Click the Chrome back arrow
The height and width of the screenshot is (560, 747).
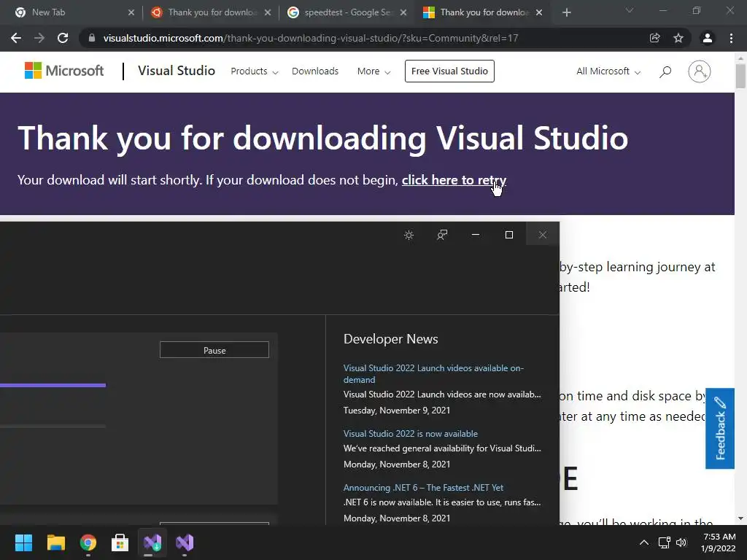pos(16,38)
